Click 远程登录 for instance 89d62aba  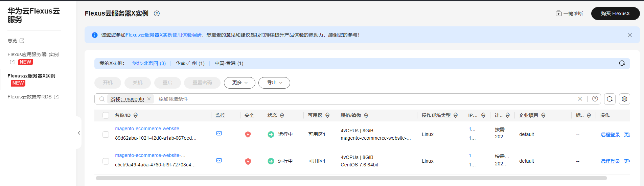click(x=610, y=135)
